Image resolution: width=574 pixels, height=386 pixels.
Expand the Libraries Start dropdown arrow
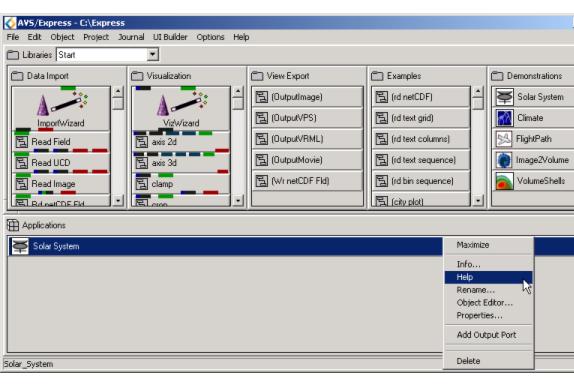153,55
